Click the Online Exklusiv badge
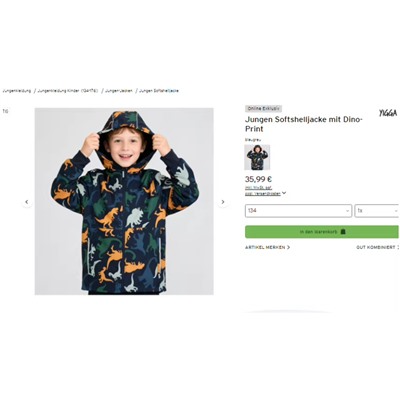The width and height of the screenshot is (400, 400). pyautogui.click(x=263, y=109)
